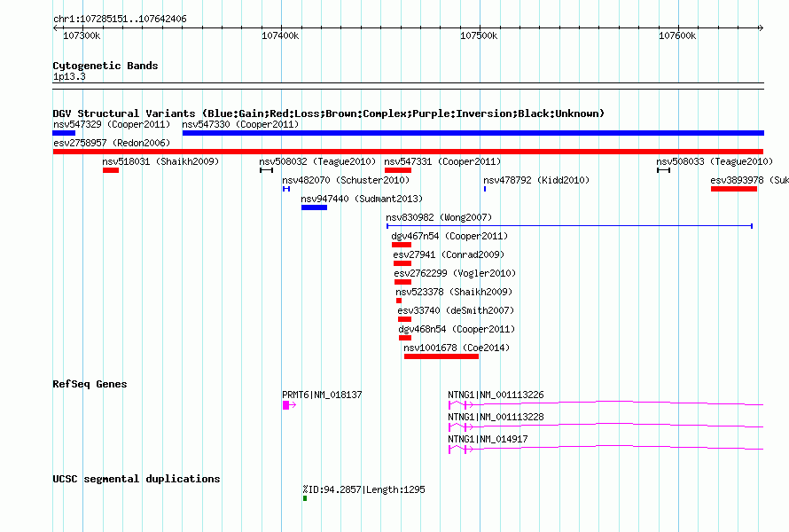789x532 pixels.
Task: Click the esv27941 (Conrad2009) label
Action: 449,254
